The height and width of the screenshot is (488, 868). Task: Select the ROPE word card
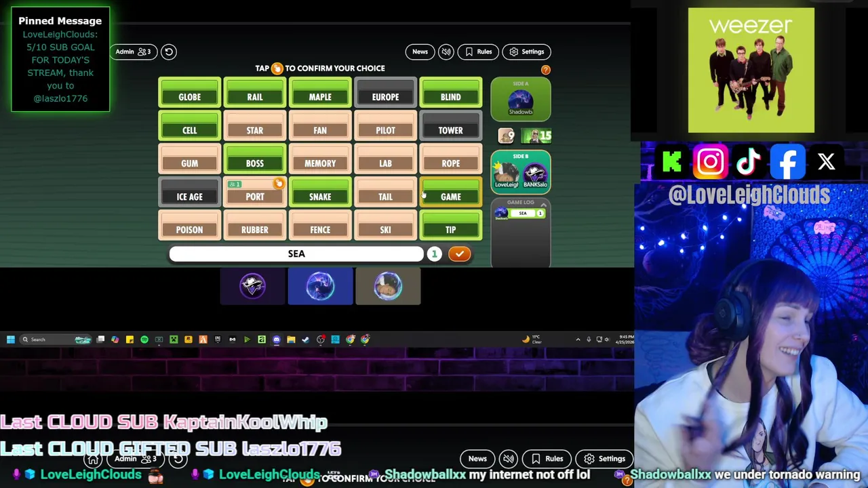[x=451, y=160]
